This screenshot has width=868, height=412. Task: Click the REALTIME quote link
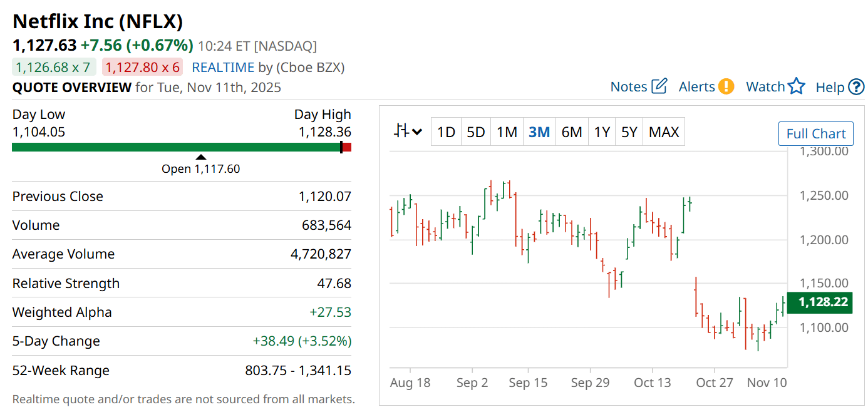(223, 68)
